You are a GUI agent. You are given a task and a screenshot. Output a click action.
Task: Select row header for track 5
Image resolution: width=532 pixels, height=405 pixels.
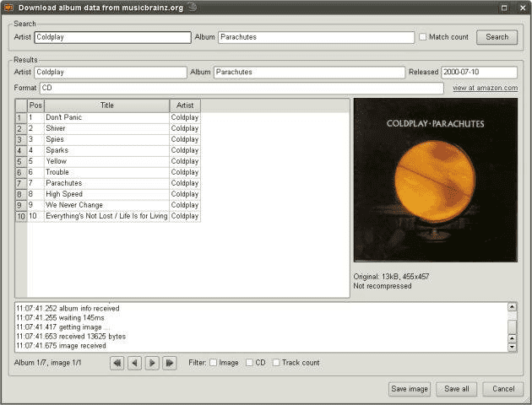tap(21, 161)
